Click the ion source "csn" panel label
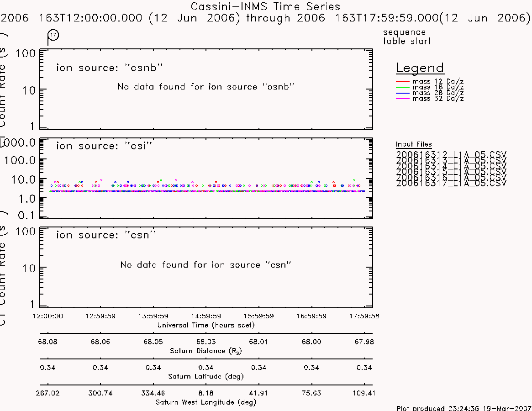The width and height of the screenshot is (532, 411). (106, 235)
